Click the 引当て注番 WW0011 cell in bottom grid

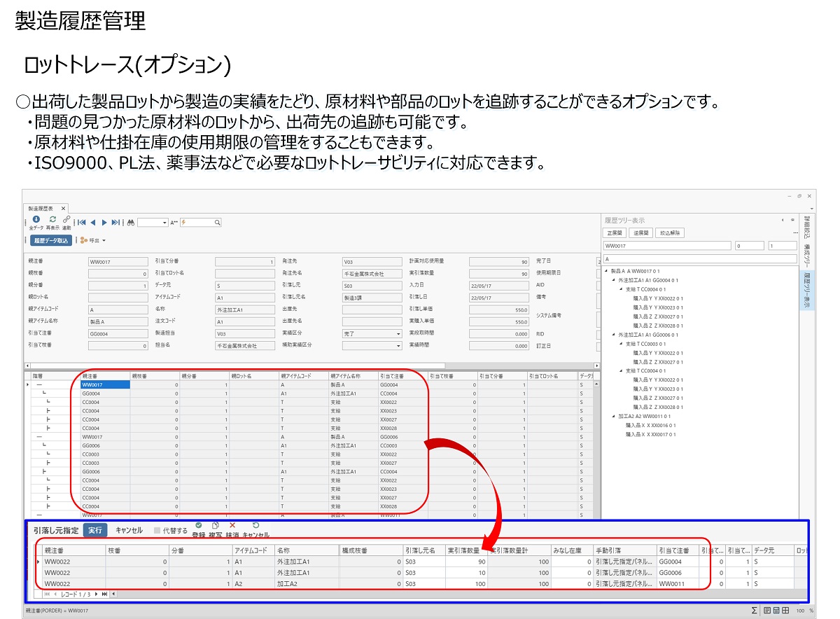click(x=678, y=583)
